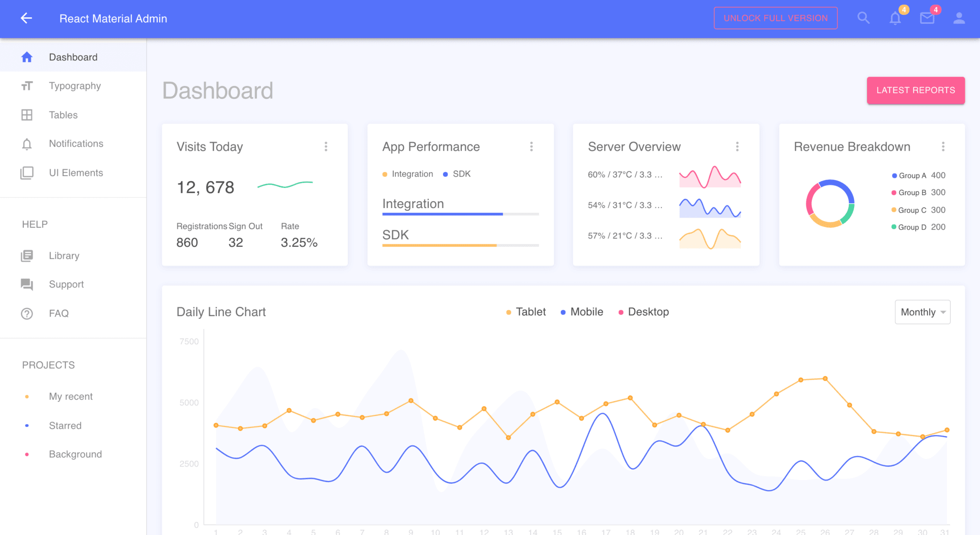Open FAQ menu item
This screenshot has height=535, width=980.
click(73, 314)
